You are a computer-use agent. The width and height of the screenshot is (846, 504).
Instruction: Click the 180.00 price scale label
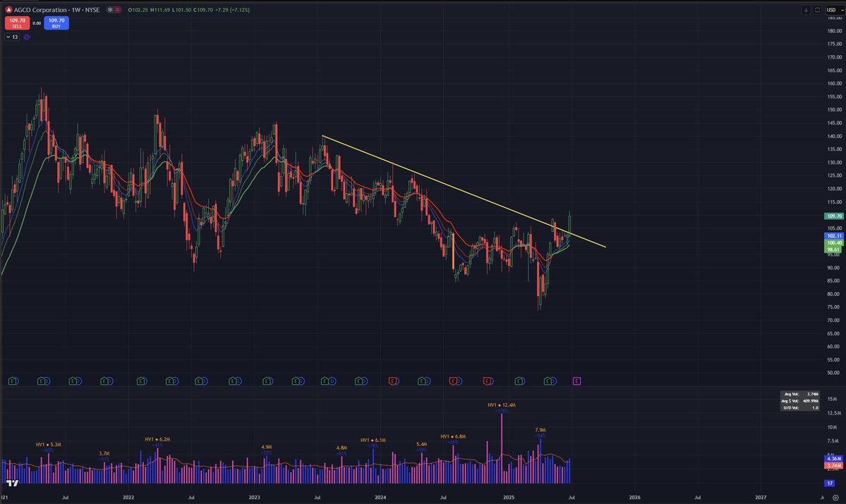click(x=834, y=31)
